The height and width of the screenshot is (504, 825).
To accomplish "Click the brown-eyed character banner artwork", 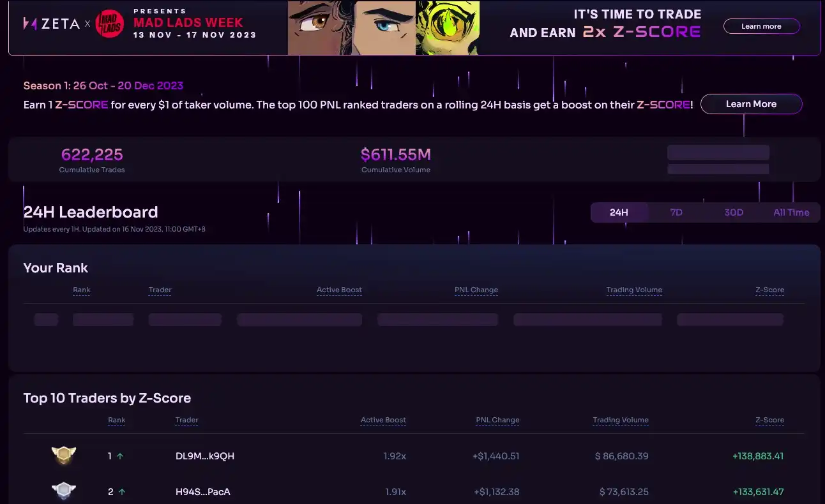I will pos(320,28).
